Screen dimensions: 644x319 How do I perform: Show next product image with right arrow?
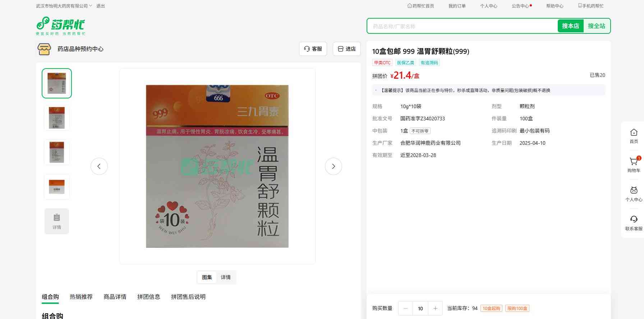pyautogui.click(x=333, y=166)
